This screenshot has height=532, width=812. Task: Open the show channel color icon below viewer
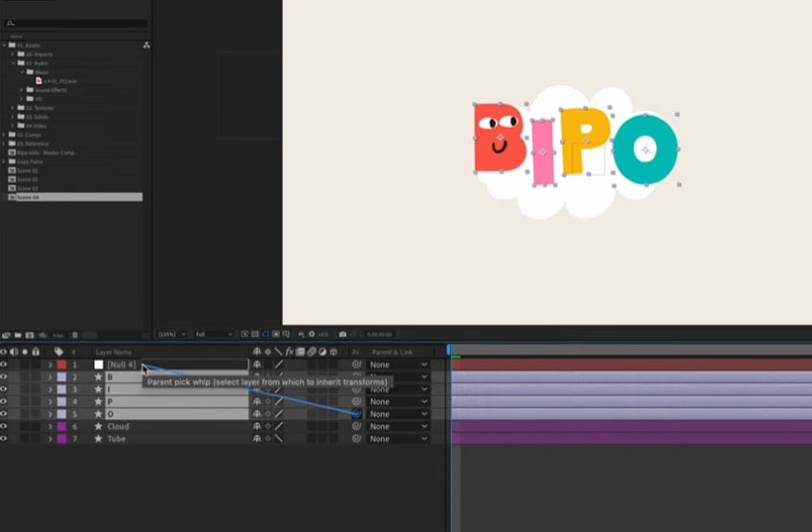click(x=301, y=334)
